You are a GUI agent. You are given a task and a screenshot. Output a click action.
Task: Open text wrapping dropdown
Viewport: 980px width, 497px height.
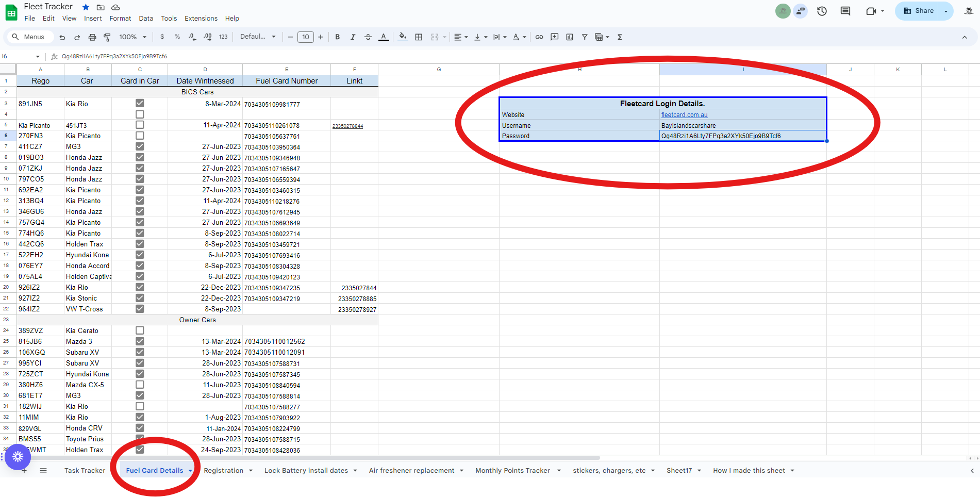(500, 37)
